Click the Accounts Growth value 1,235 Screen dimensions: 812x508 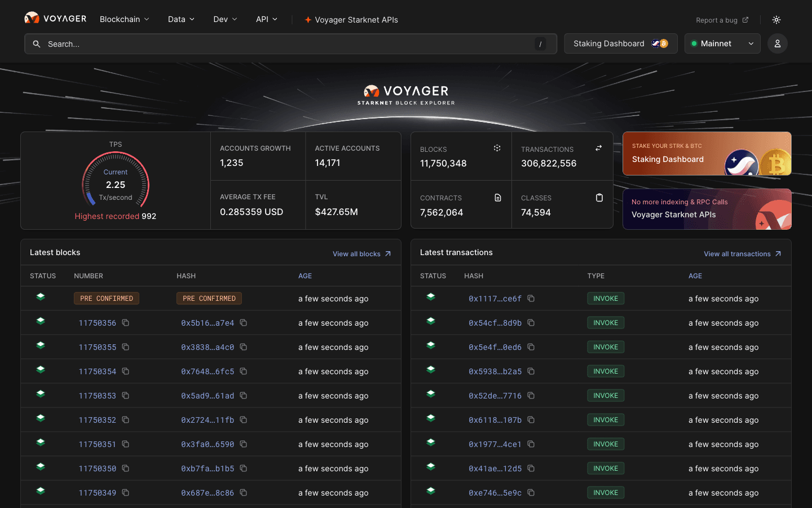click(x=232, y=163)
